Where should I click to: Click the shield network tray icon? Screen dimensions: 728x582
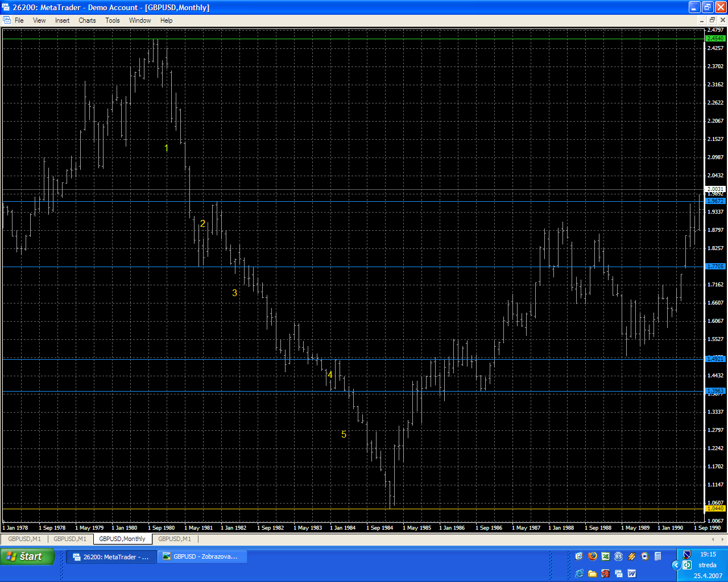686,555
